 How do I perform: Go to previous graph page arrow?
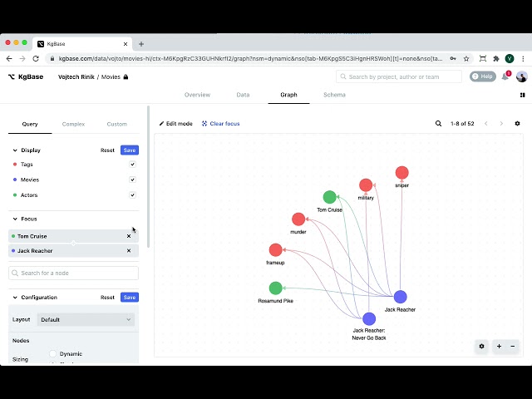tap(486, 124)
